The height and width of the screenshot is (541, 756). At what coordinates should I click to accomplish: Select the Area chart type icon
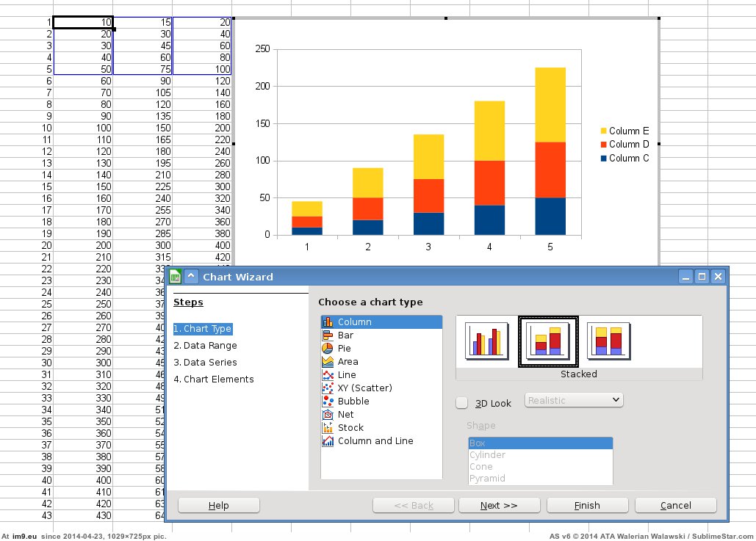coord(328,362)
